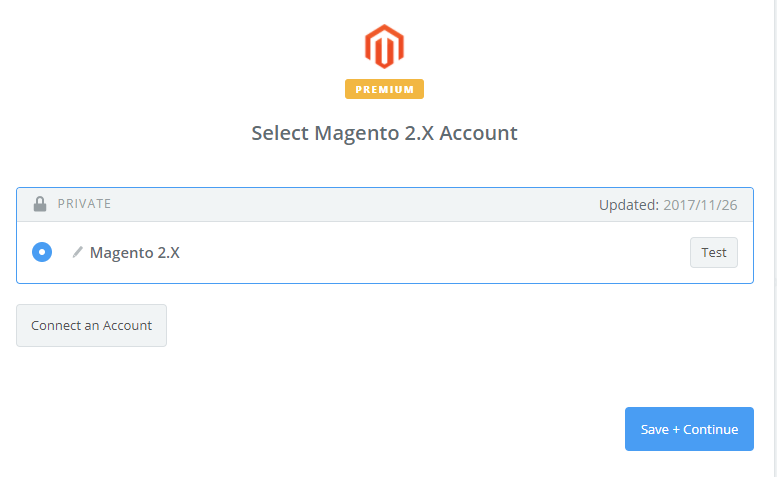Click the word Select in the heading
The image size is (777, 477).
point(280,133)
